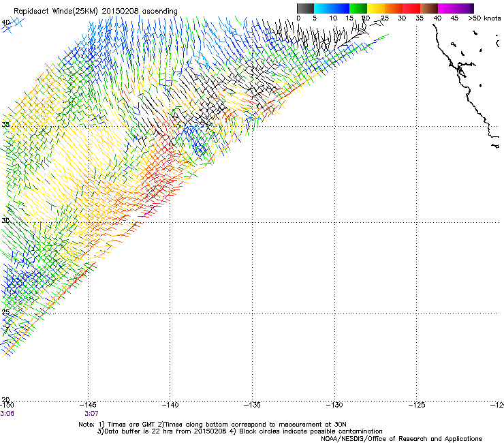Image resolution: width=504 pixels, height=443 pixels.
Task: Click the '>50 knots' legend label
Action: click(x=484, y=18)
